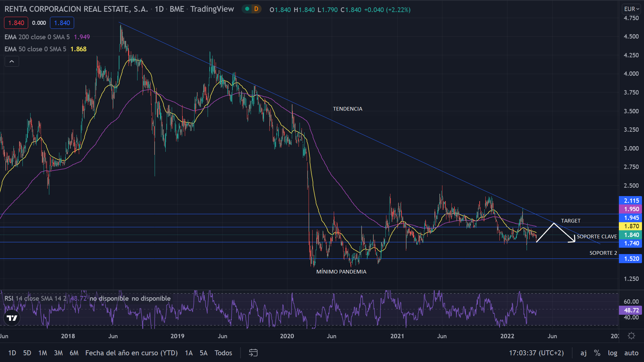Click the TradingView logo icon
This screenshot has height=362, width=644.
12,318
